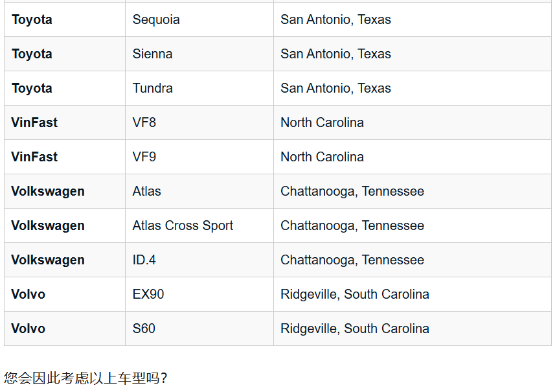Viewport: 557px width, 392px height.
Task: Click the ID.4 model cell
Action: coord(144,260)
